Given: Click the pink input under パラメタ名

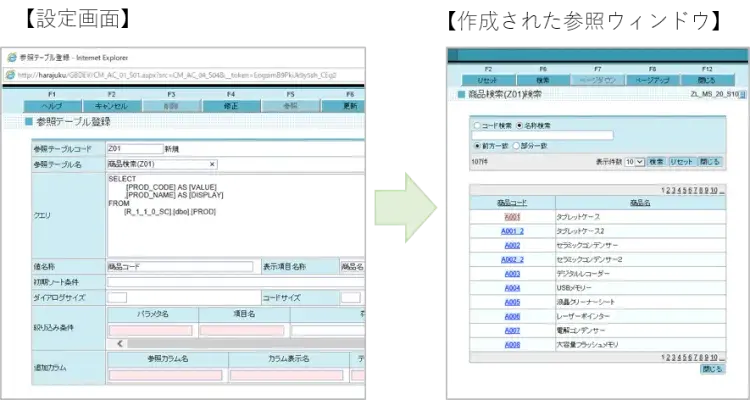Looking at the screenshot, I should click(151, 331).
